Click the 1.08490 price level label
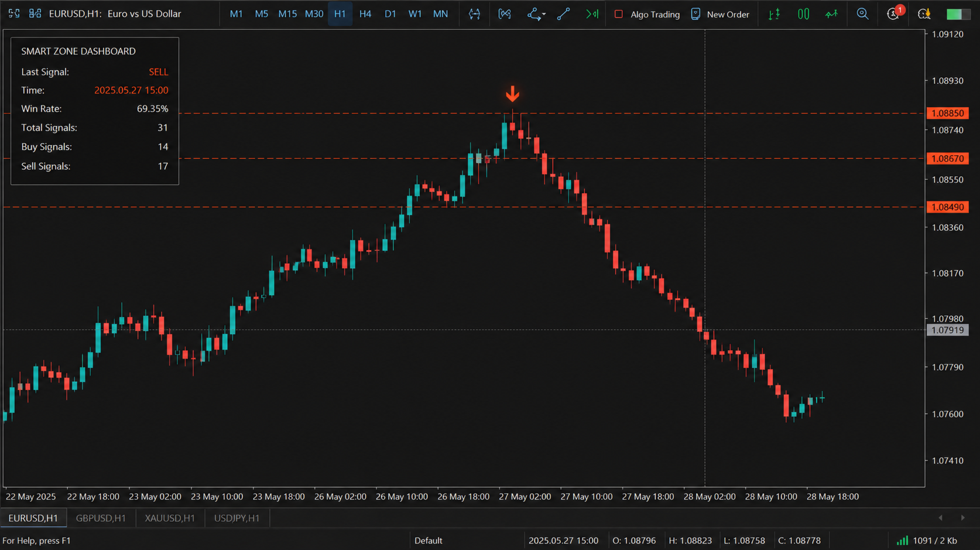Image resolution: width=980 pixels, height=550 pixels. (948, 207)
